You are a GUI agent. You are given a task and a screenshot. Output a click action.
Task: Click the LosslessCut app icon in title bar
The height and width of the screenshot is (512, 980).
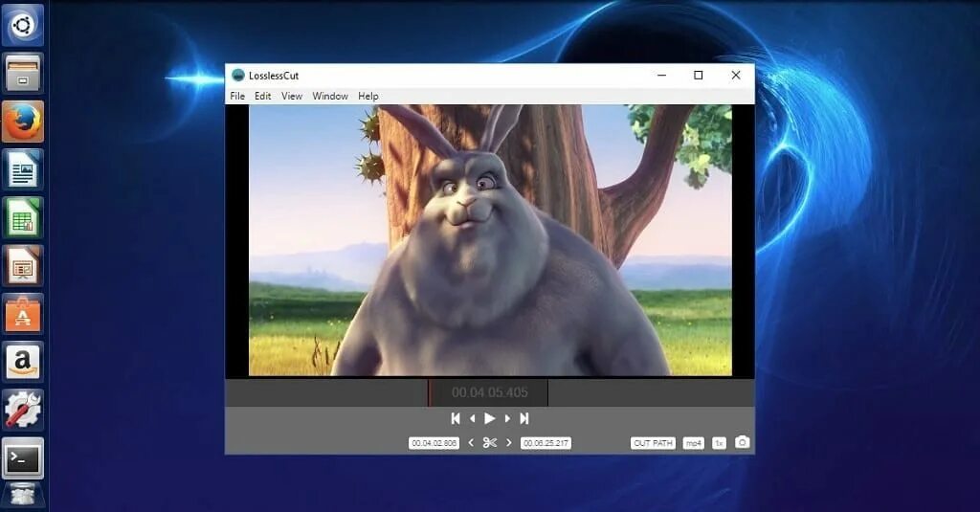tap(237, 75)
